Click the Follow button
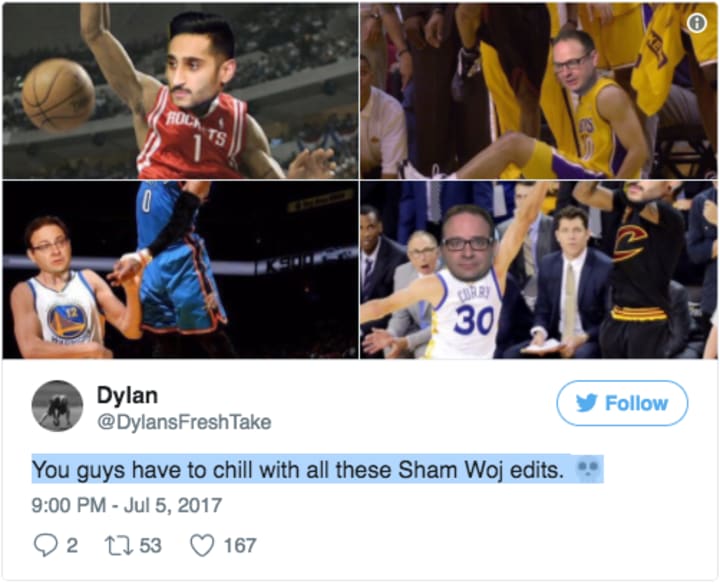Viewport: 720px width, 584px height. coord(622,403)
